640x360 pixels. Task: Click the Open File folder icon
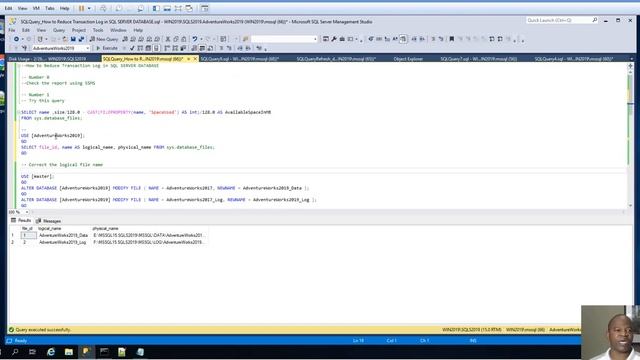pos(65,39)
